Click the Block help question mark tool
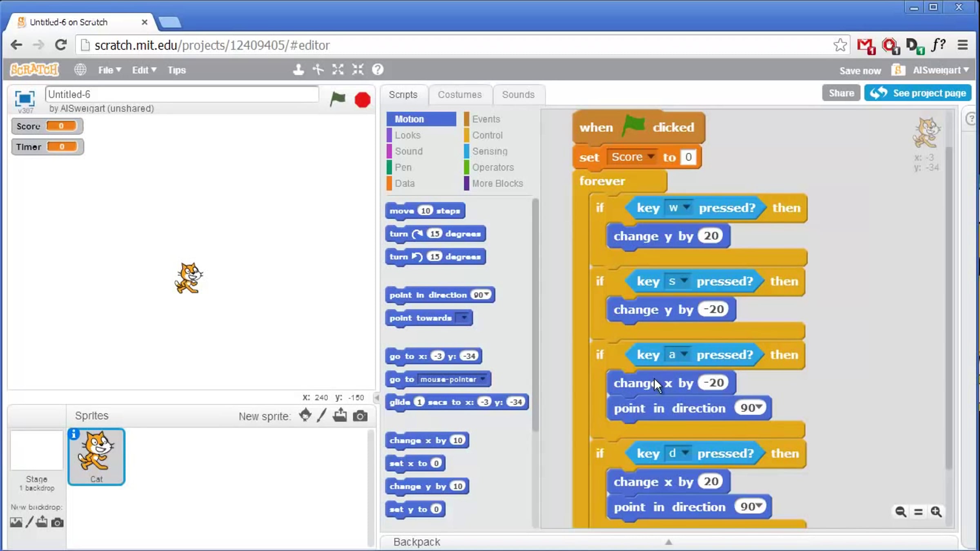The height and width of the screenshot is (551, 980). (x=378, y=70)
